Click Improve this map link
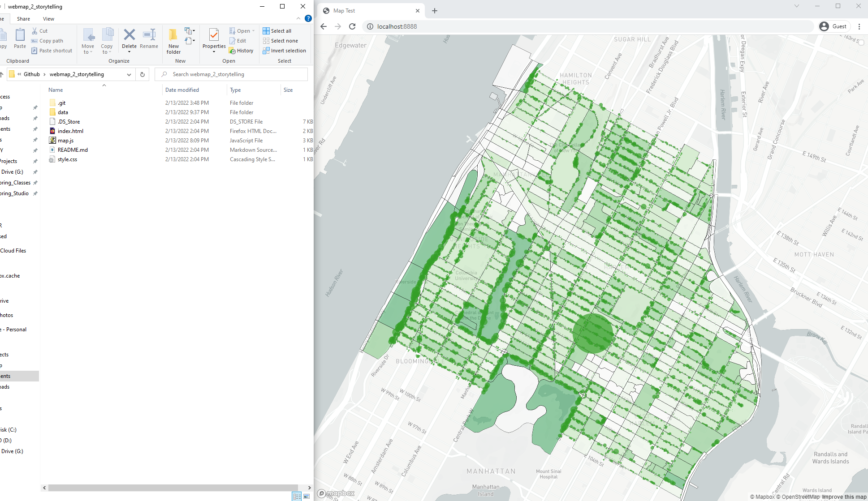868x501 pixels. 844,497
